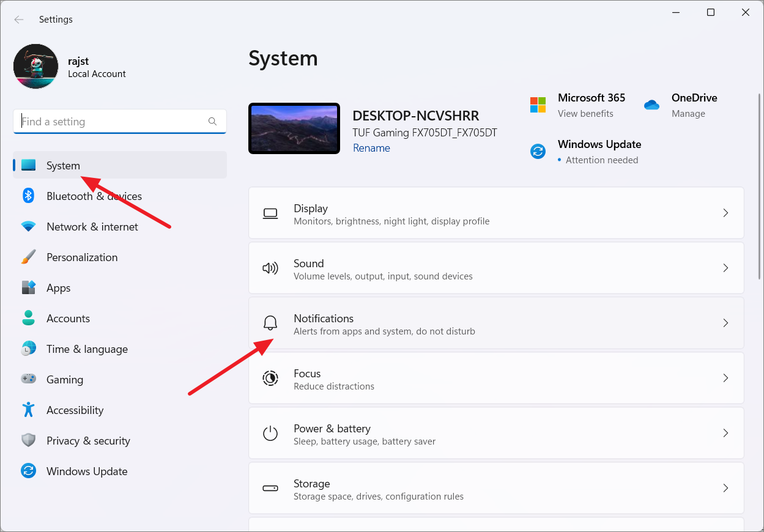Click the OneDrive cloud icon
This screenshot has width=764, height=532.
point(651,105)
